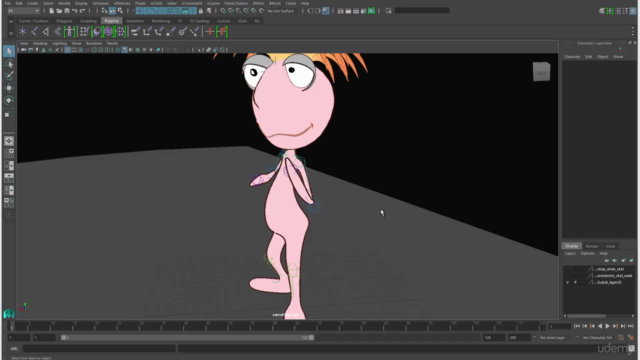Go to the start of the playback range
Screen dimensions: 640x360
click(577, 326)
